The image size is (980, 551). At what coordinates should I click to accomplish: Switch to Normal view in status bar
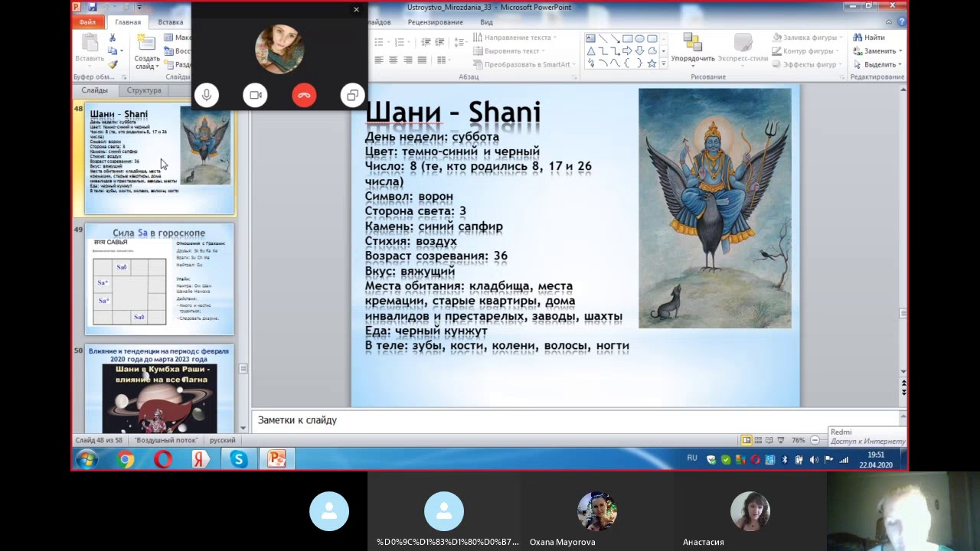point(746,440)
